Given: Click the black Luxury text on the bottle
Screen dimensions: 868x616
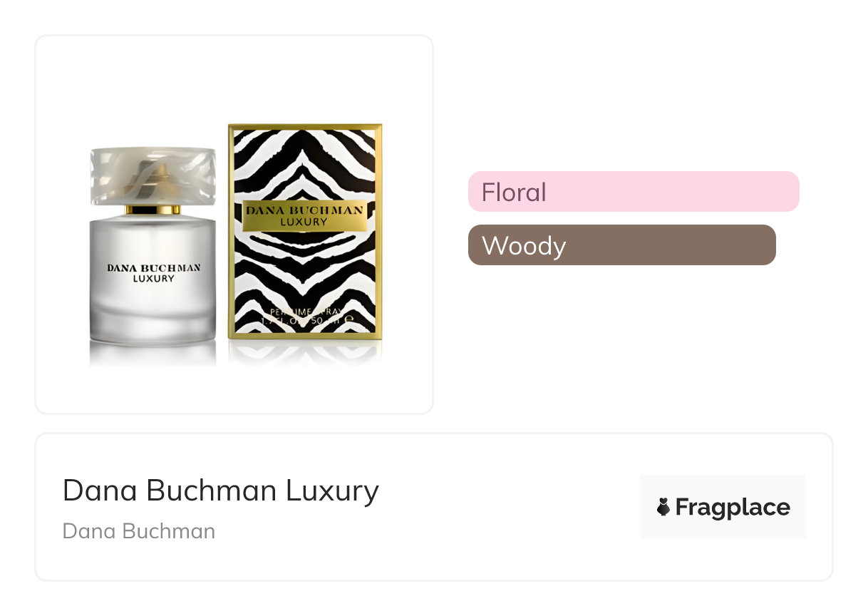Looking at the screenshot, I should (x=153, y=279).
